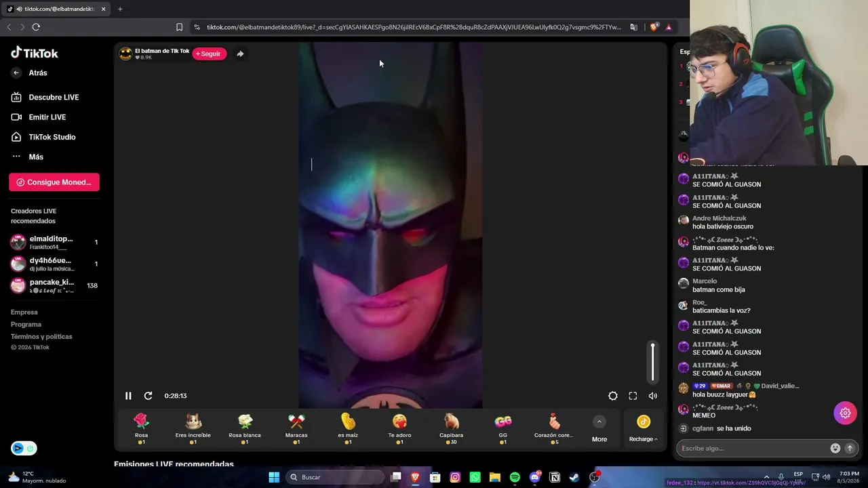Open dy4h66ue recommended LIVE creator
Image resolution: width=868 pixels, height=488 pixels.
tap(54, 264)
